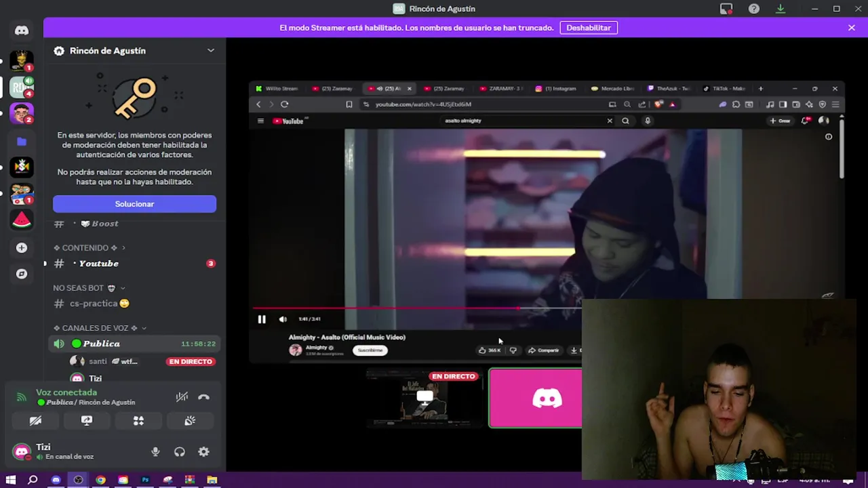This screenshot has width=868, height=488.
Task: Open YouTube hamburger guide menu
Action: pyautogui.click(x=260, y=121)
